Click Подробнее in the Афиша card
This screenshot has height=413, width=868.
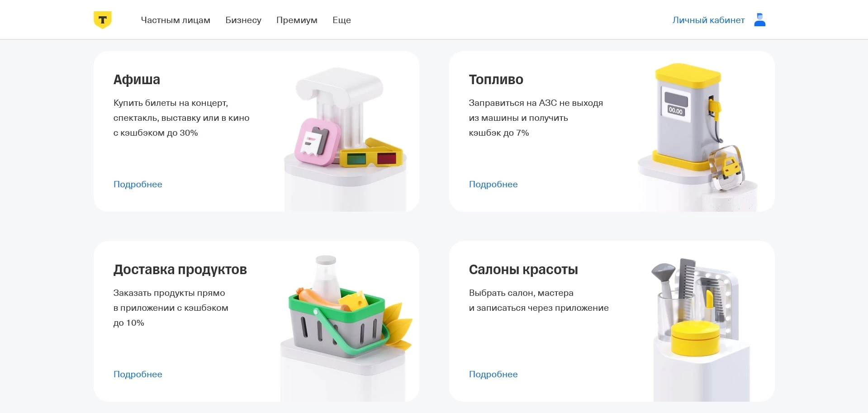tap(138, 184)
